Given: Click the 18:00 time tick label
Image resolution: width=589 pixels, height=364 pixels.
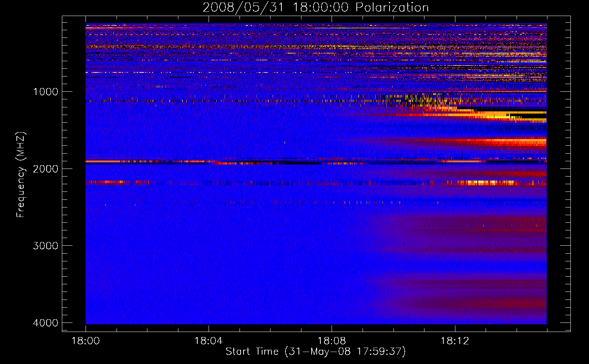Looking at the screenshot, I should click(86, 341).
